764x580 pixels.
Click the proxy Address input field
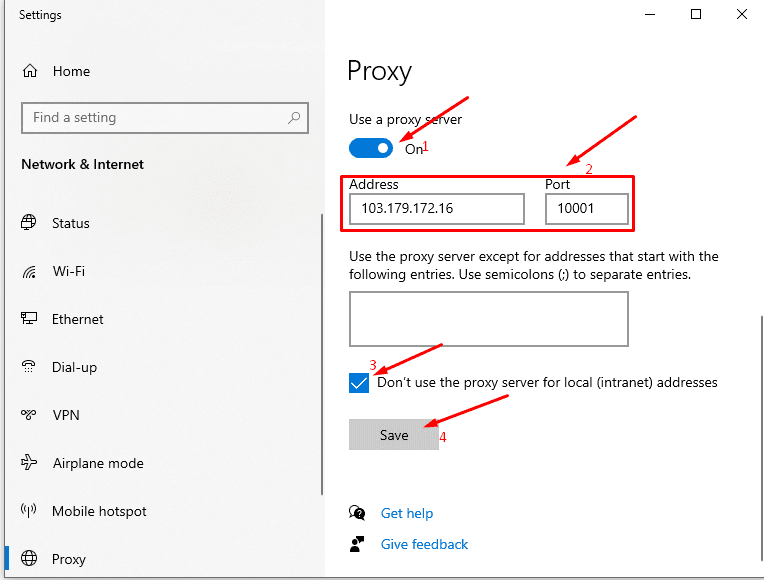pyautogui.click(x=437, y=209)
